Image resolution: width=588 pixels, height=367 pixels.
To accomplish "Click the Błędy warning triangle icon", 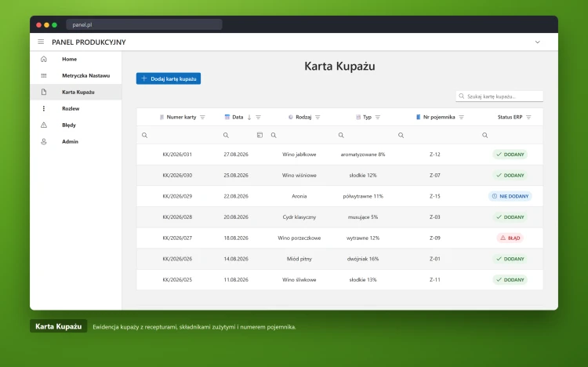I will tap(43, 125).
